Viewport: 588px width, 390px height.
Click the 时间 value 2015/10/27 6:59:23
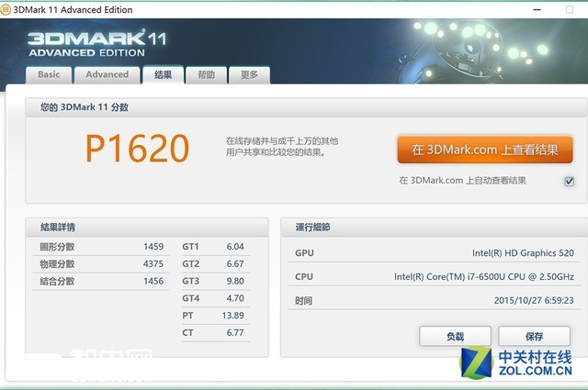(534, 300)
